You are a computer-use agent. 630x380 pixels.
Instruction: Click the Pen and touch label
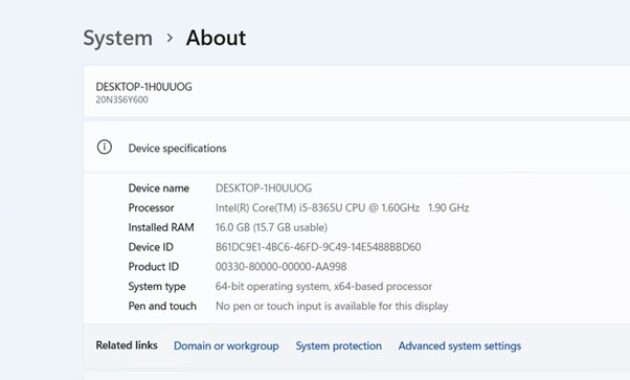pos(162,306)
